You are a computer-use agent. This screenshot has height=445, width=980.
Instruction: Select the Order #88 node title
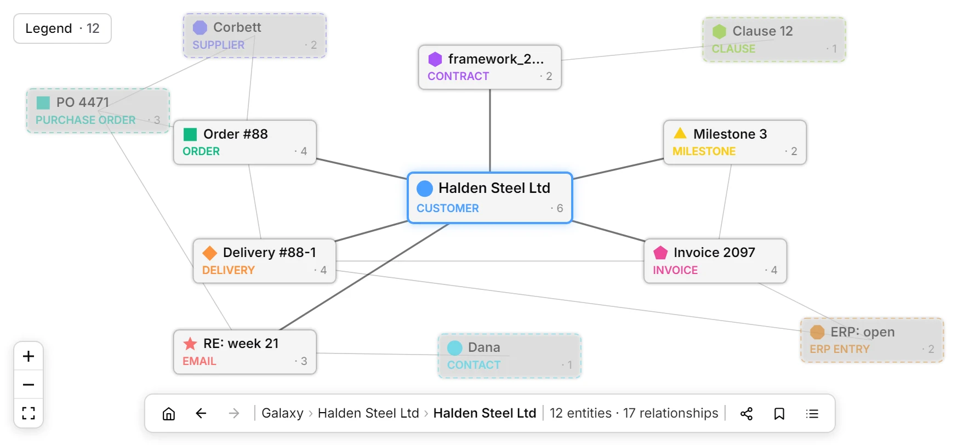[236, 134]
